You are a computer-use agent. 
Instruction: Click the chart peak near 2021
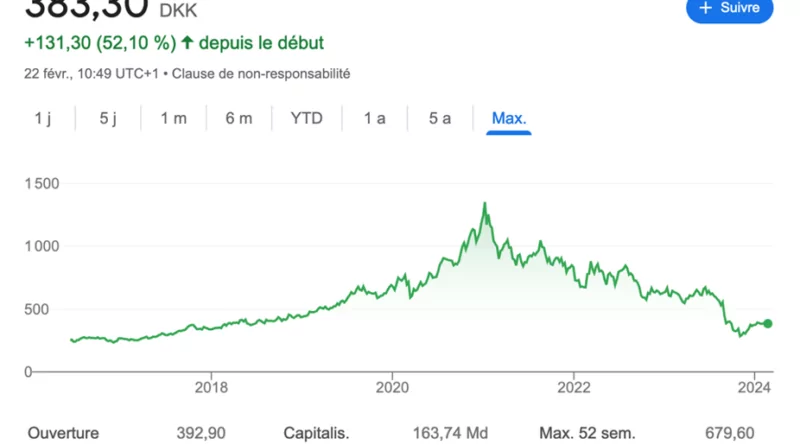[485, 204]
